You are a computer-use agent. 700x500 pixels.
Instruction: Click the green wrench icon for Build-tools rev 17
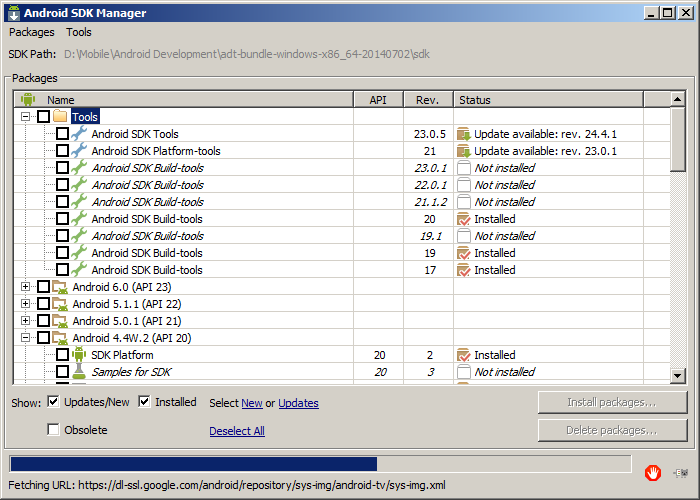click(79, 269)
